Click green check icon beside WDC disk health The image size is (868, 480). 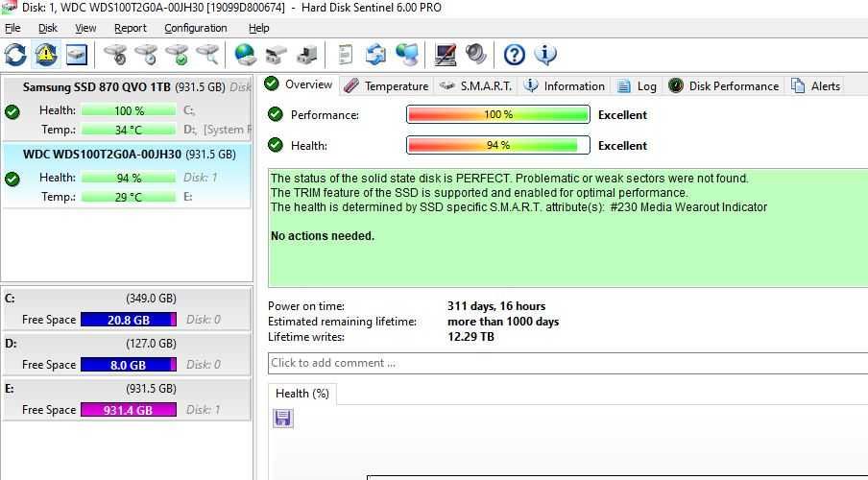[12, 179]
